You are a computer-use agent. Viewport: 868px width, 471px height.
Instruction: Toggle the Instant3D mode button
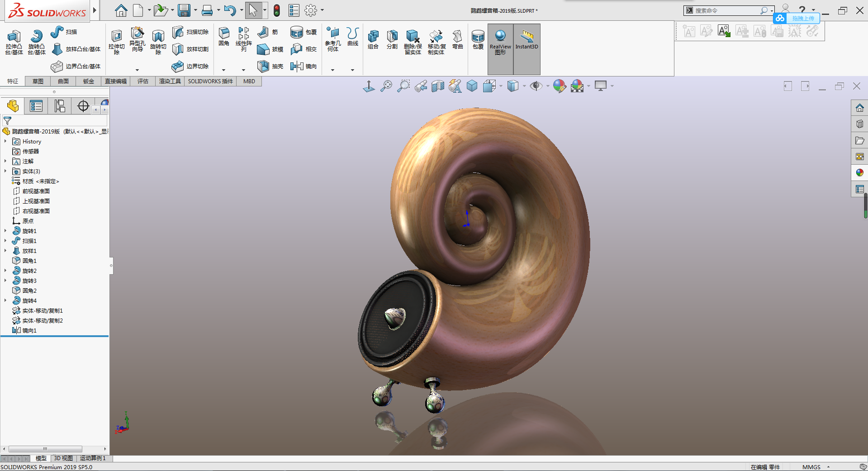526,37
